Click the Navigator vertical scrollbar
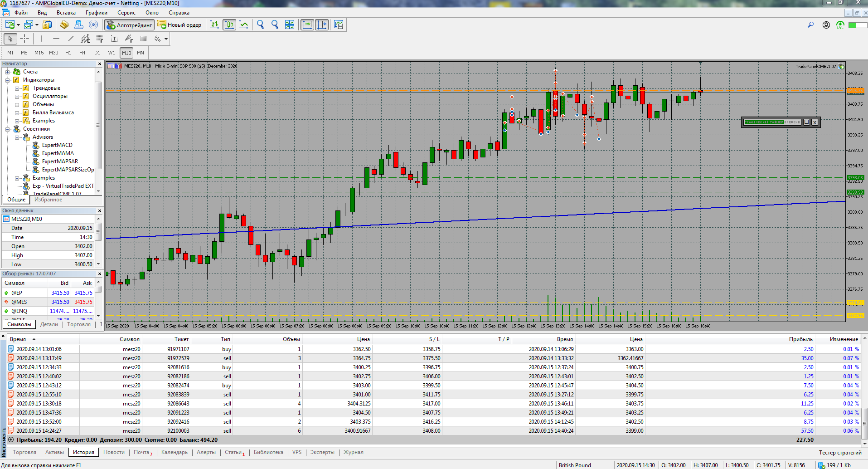868x469 pixels. (98, 125)
